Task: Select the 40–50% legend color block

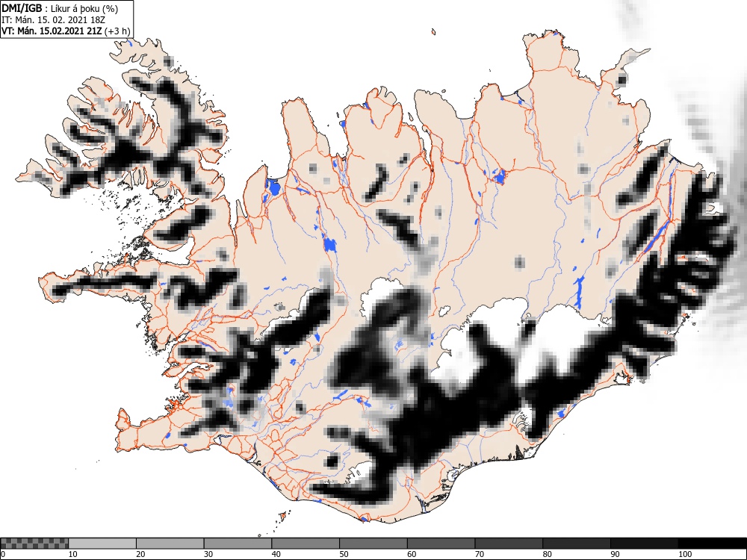Action: click(x=306, y=544)
